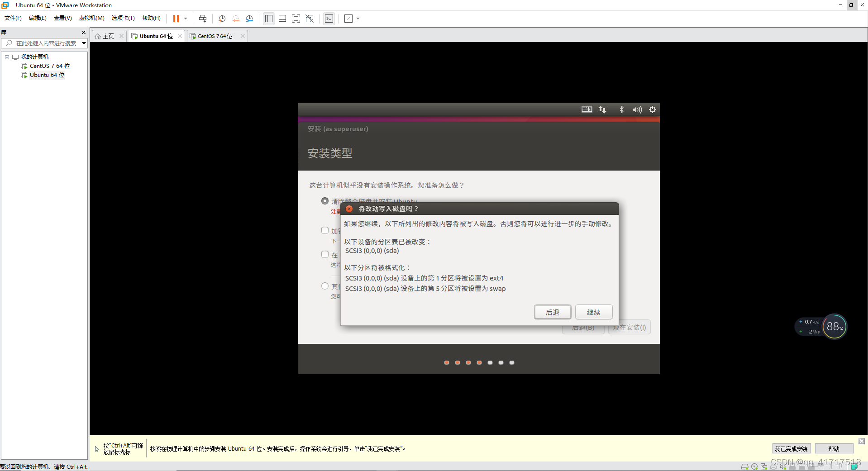
Task: Toggle Unity mode icon
Action: [310, 19]
